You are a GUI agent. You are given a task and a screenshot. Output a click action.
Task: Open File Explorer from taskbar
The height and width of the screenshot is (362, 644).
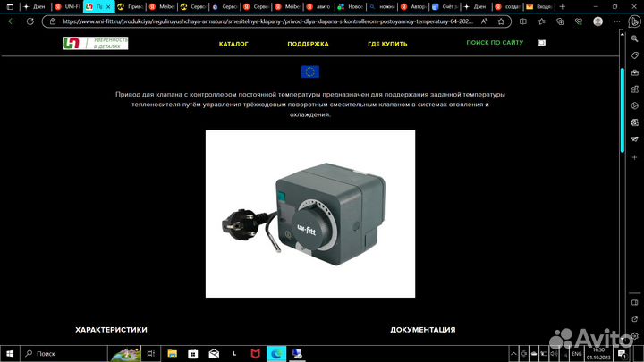pos(172,353)
